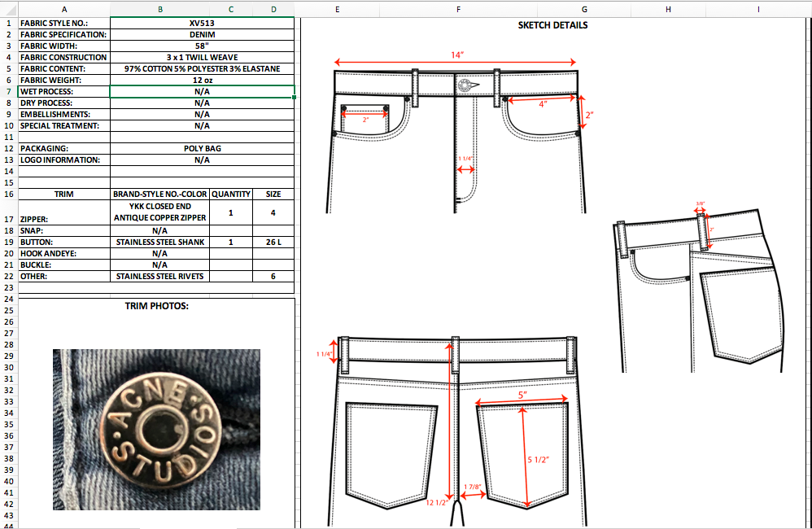Select the PACKAGING label cell
The image size is (812, 529).
coord(64,149)
